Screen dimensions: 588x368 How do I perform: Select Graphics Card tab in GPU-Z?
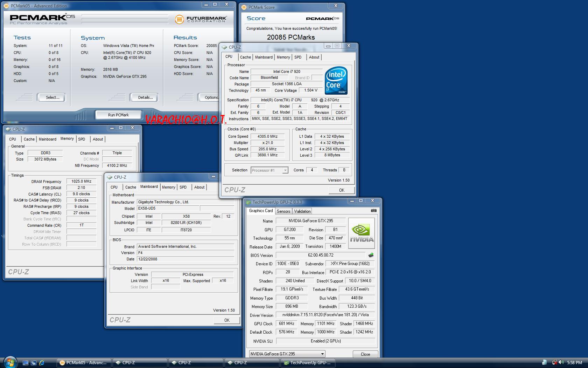coord(261,211)
